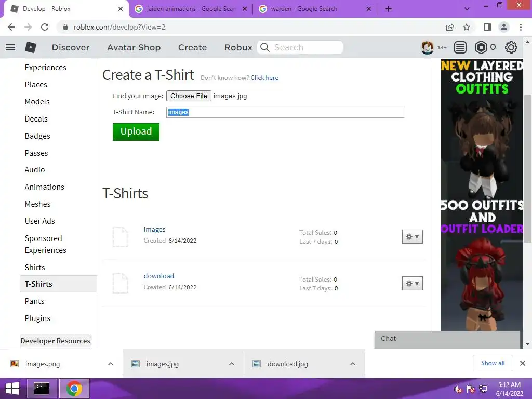Open the Roblox settings gear icon
The image size is (532, 399).
click(x=511, y=47)
